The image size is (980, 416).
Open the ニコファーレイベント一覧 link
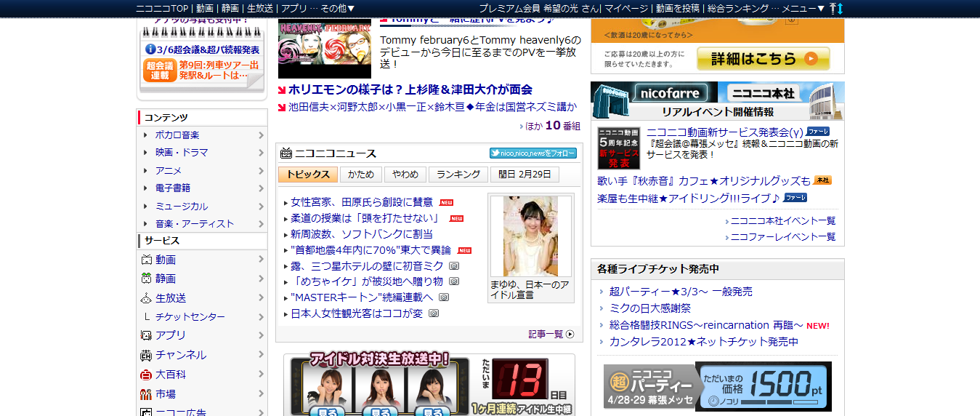783,236
